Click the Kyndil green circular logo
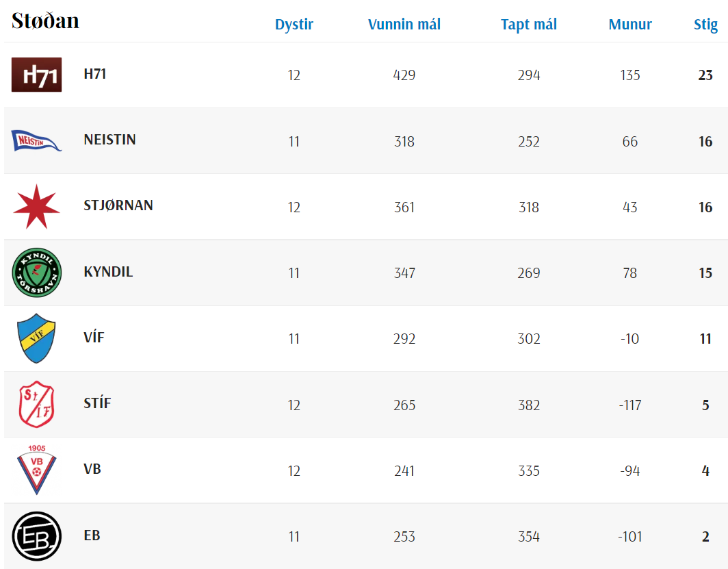Image resolution: width=728 pixels, height=569 pixels. 37,273
